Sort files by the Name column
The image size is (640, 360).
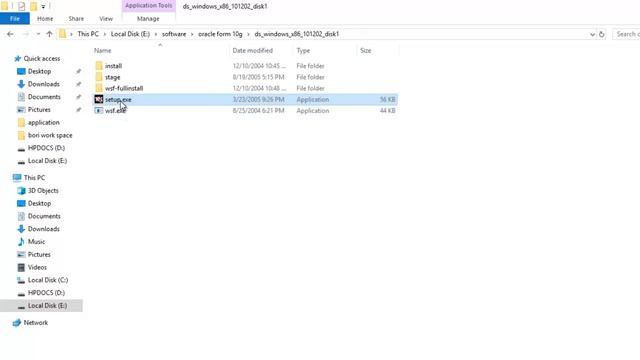point(102,51)
